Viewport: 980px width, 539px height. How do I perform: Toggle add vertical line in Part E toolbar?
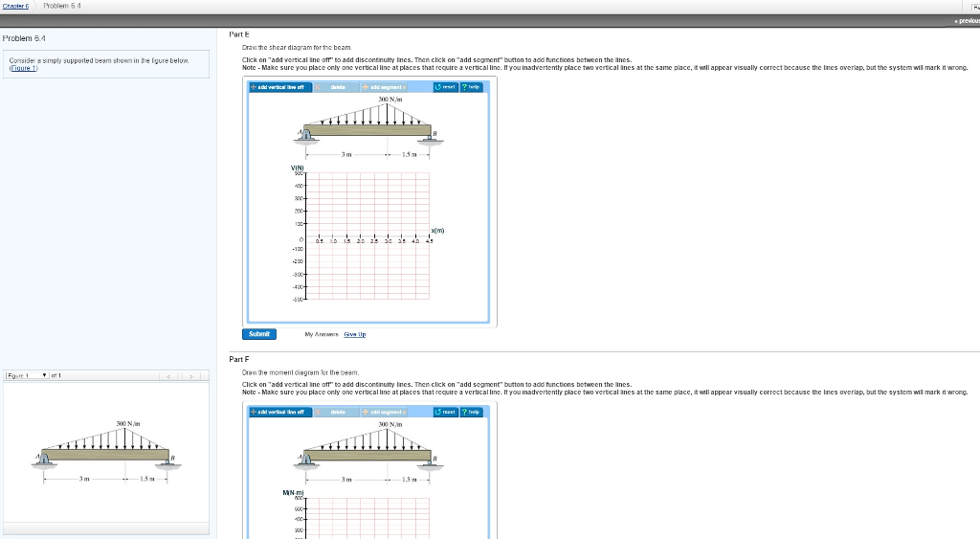[x=280, y=87]
